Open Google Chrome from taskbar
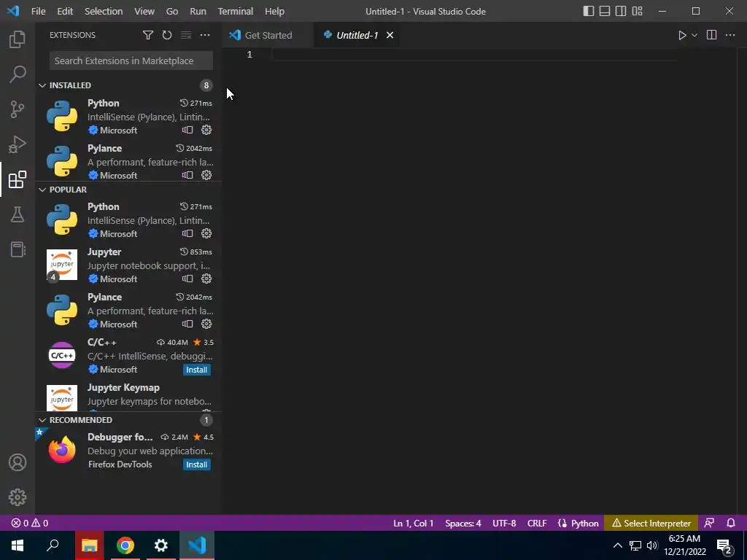 coord(125,545)
